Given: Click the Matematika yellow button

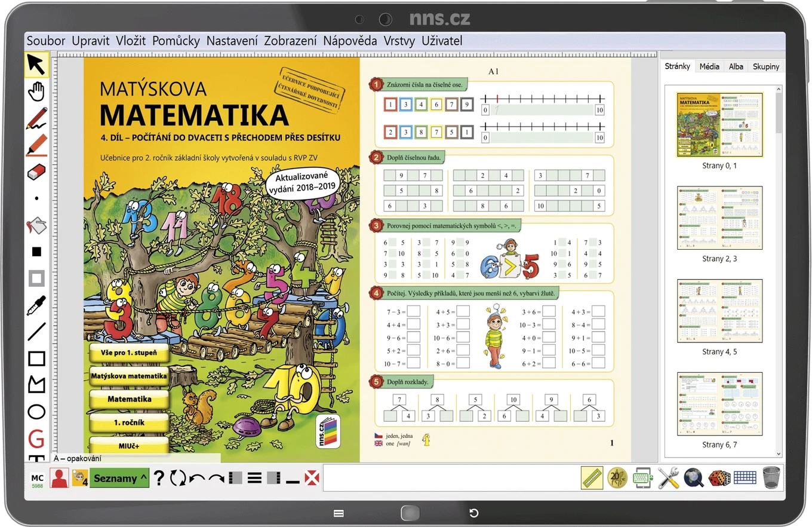Looking at the screenshot, I should point(130,399).
